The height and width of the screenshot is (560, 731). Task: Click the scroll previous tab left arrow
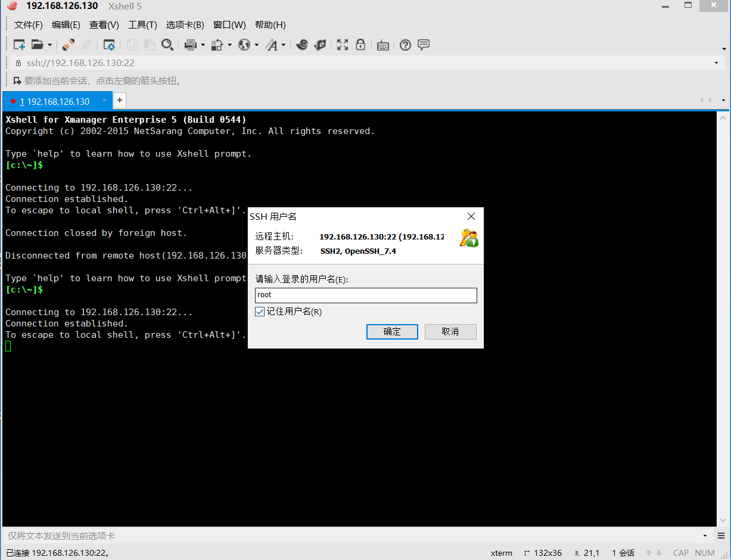[702, 100]
